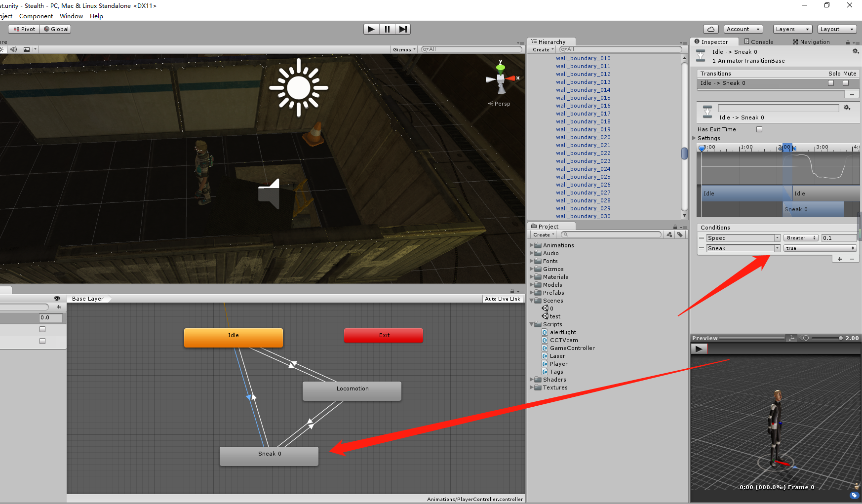The height and width of the screenshot is (504, 862).
Task: Check the Has Exit Time box
Action: click(759, 129)
